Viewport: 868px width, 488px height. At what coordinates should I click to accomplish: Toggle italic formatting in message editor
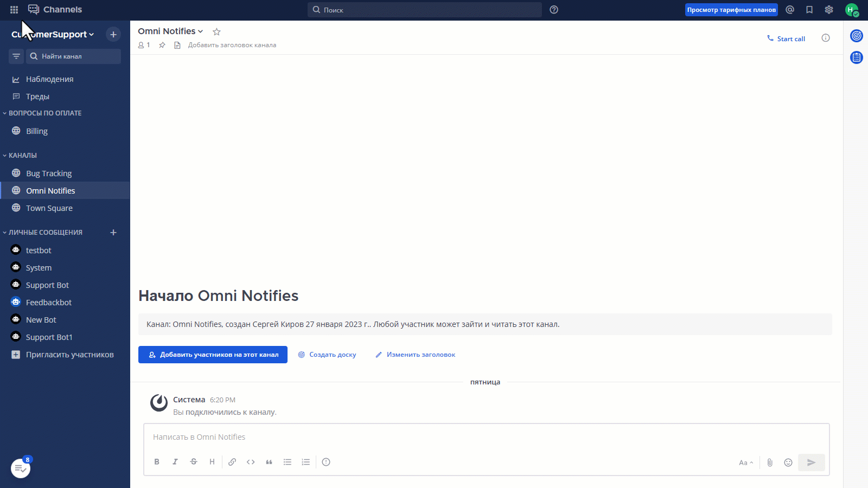click(x=175, y=462)
